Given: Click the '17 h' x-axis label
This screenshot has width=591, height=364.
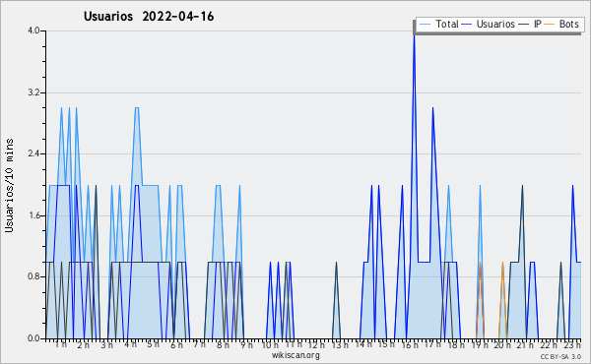Looking at the screenshot, I should 432,344.
